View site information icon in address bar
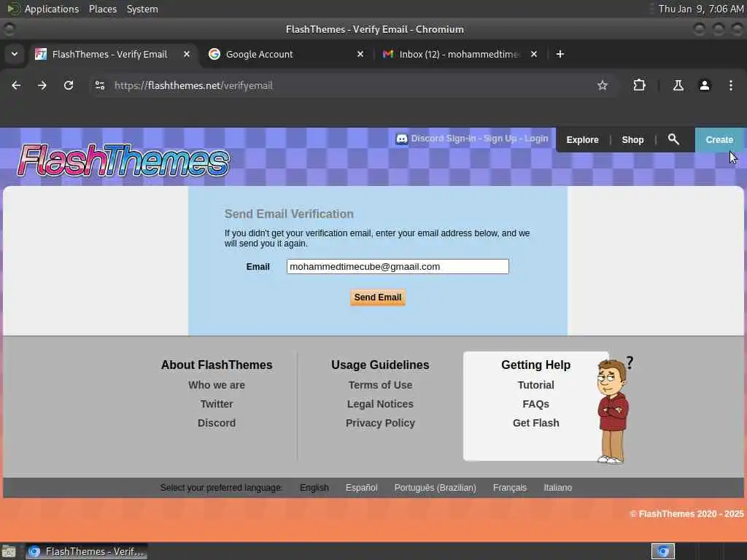Screen dimensions: 747x560 (100, 85)
